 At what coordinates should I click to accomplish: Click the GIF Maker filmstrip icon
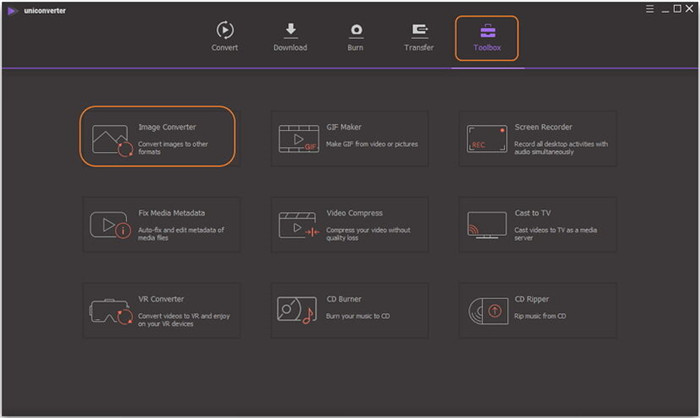(x=297, y=139)
